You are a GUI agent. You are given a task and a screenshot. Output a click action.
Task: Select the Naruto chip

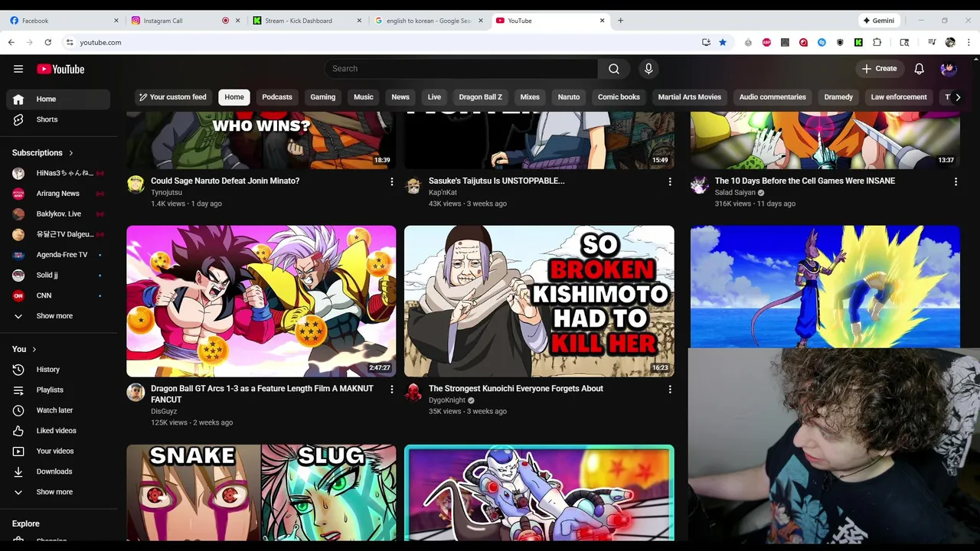[569, 97]
